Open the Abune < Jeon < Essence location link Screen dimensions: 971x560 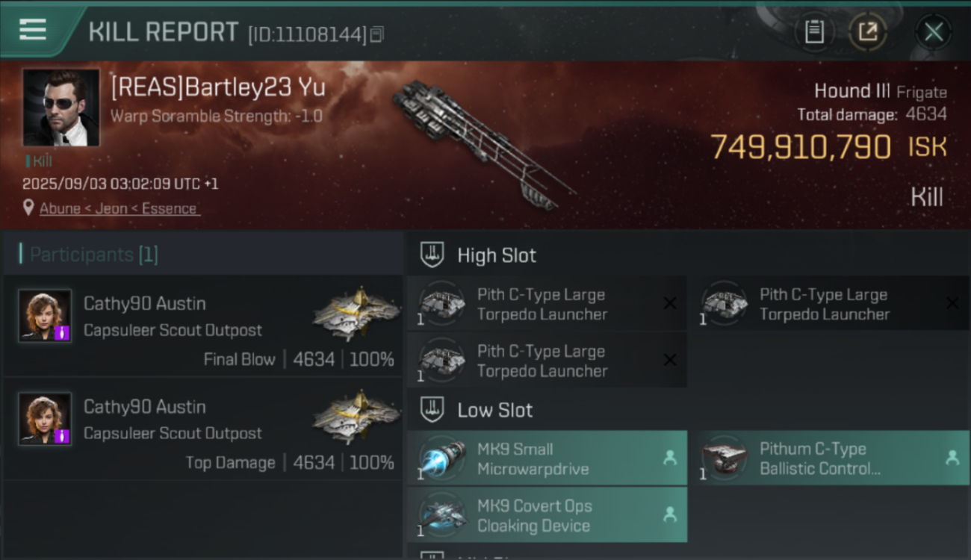(x=119, y=208)
